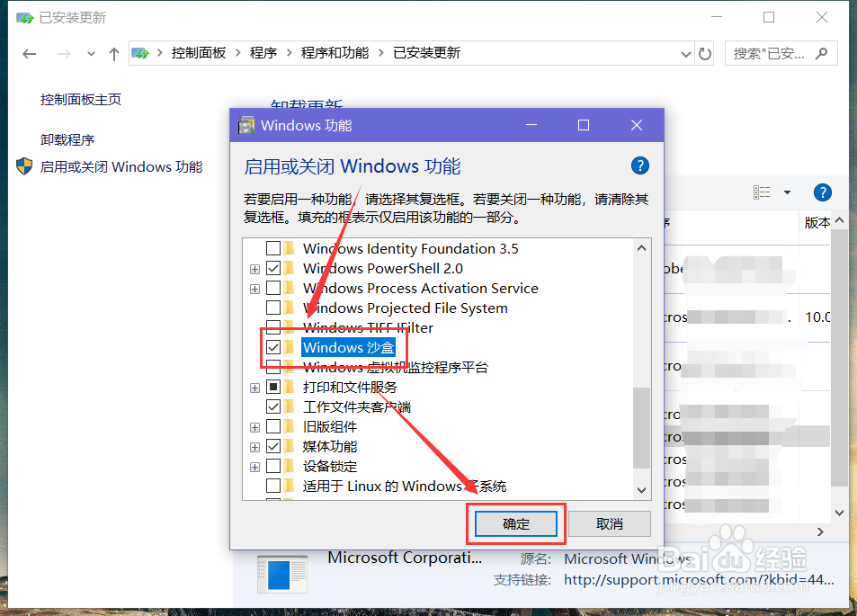Enable the Windows Identity Foundation 3.5 checkbox
857x616 pixels.
272,248
